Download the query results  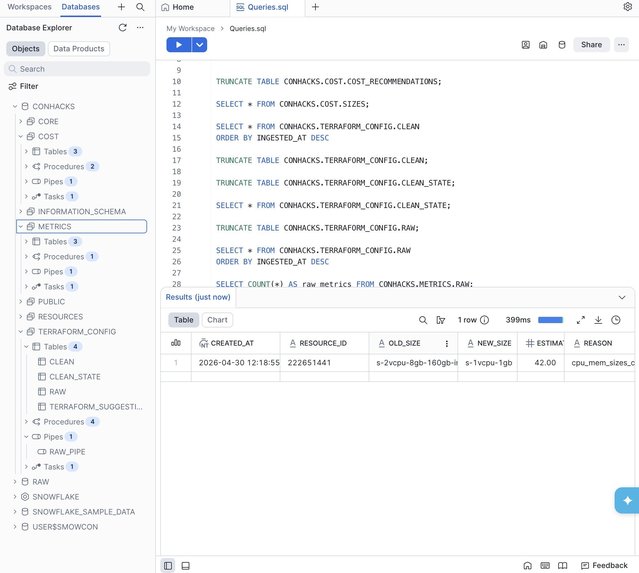598,320
